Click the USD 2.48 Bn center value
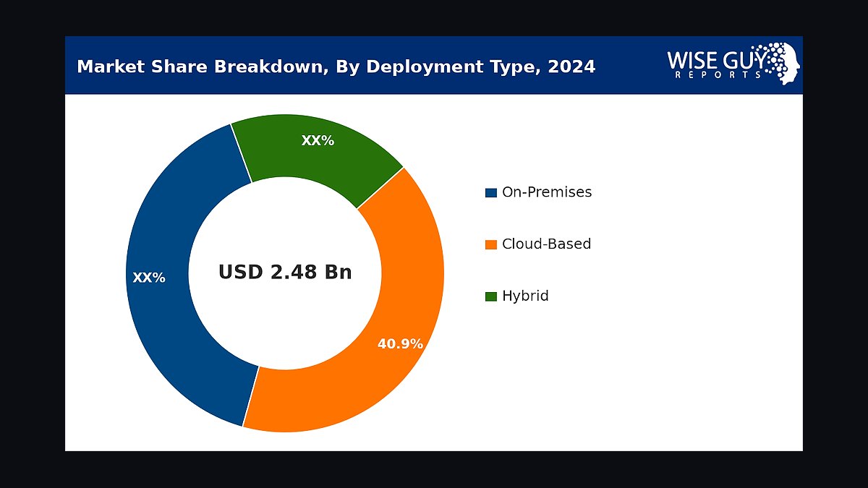Viewport: 868px width, 488px height. [x=285, y=273]
